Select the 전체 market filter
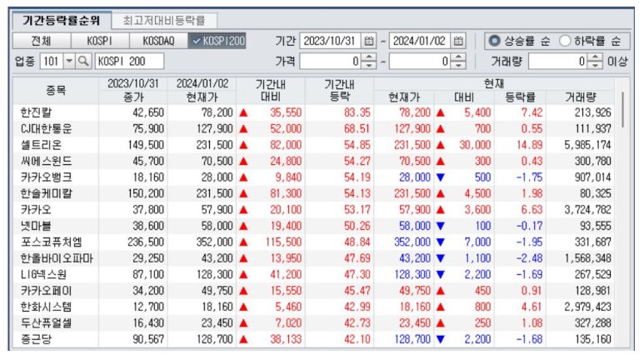 click(x=42, y=41)
